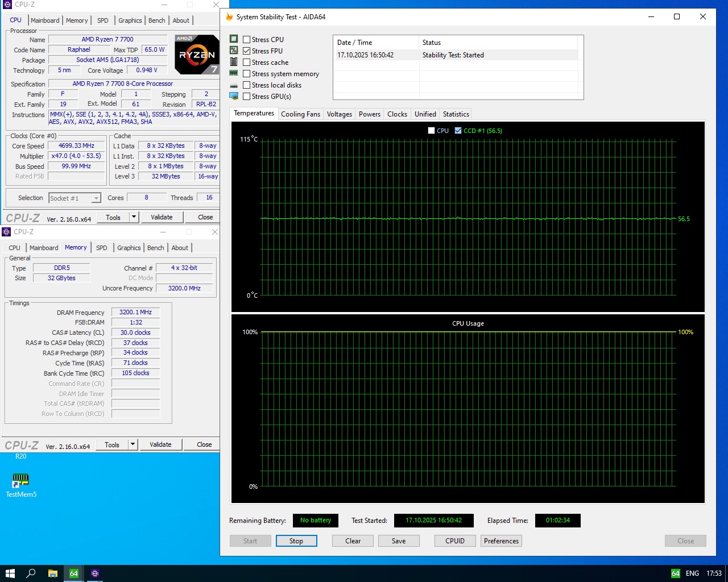This screenshot has width=728, height=582.
Task: Click Validate in the CPU-Z processor window
Action: [x=162, y=217]
